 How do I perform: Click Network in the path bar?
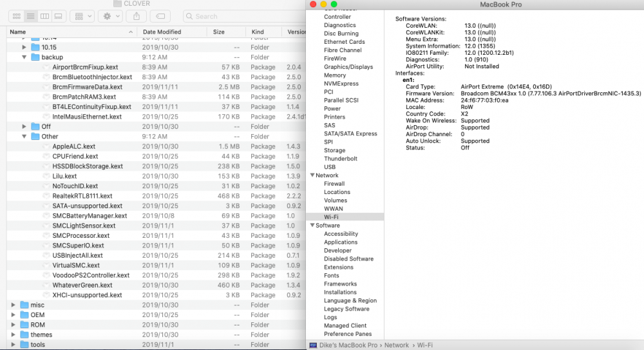pyautogui.click(x=397, y=345)
